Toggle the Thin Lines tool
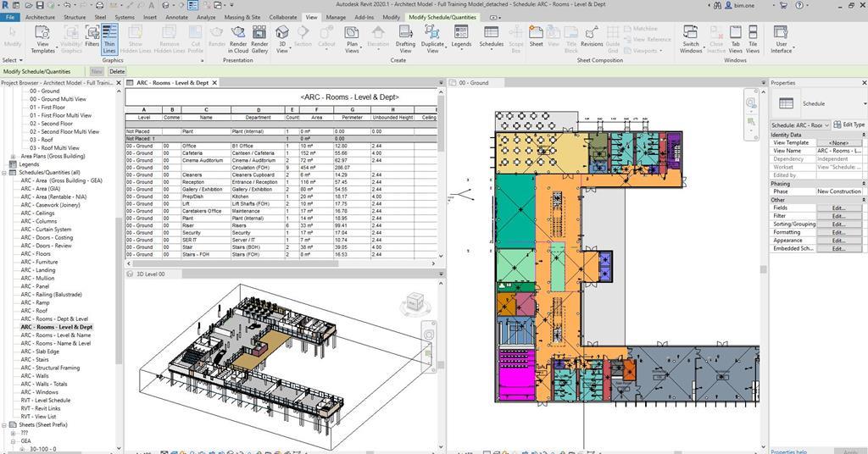Image resolution: width=868 pixels, height=454 pixels. pyautogui.click(x=108, y=38)
